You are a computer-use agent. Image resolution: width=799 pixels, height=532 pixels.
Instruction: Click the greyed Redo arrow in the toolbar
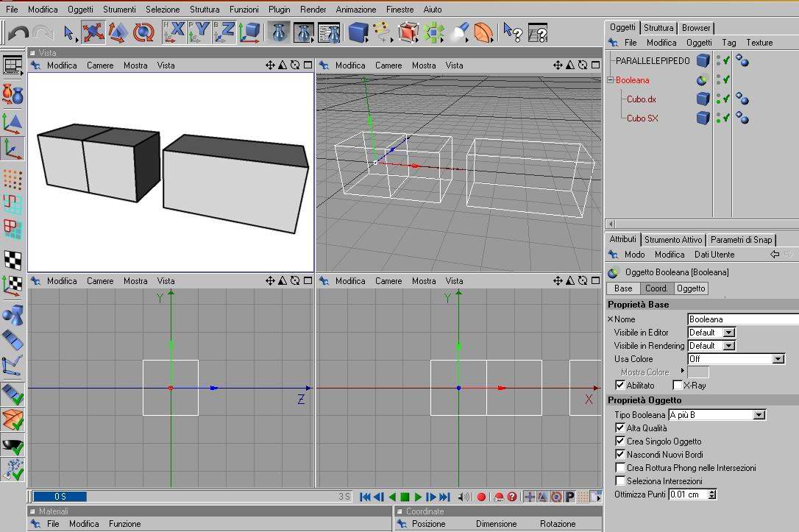point(43,33)
